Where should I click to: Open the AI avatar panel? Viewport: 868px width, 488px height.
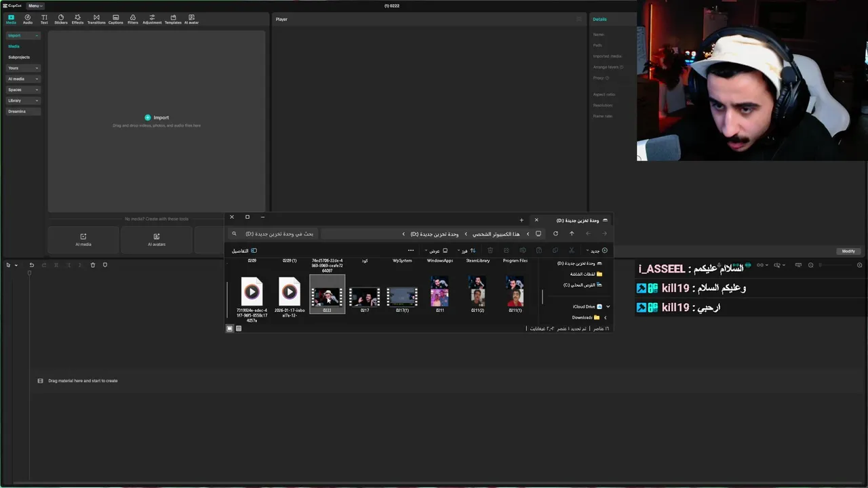(x=191, y=19)
